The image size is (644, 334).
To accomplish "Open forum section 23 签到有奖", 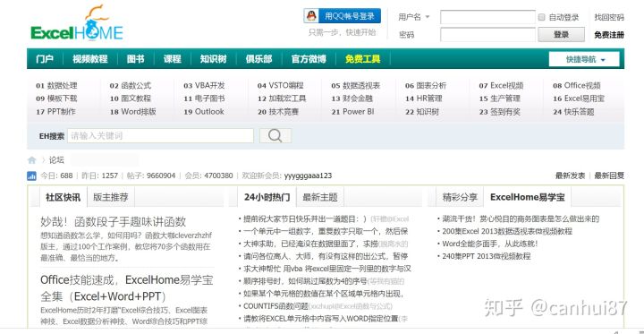I will 499,111.
